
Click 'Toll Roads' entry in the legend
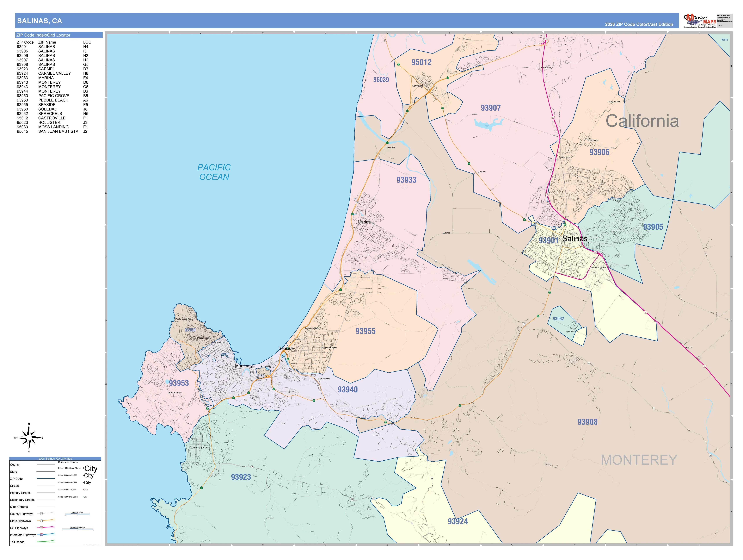click(x=17, y=542)
